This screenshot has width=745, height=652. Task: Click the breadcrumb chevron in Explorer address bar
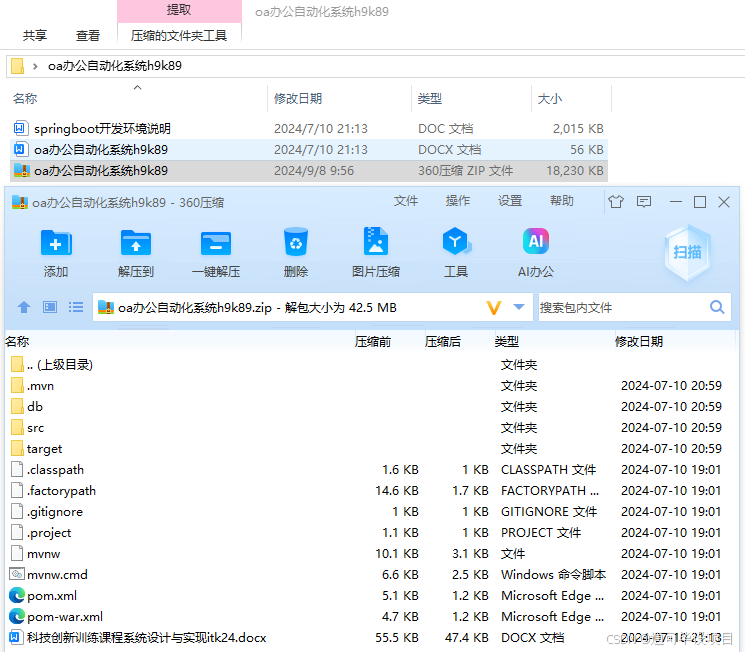click(35, 66)
